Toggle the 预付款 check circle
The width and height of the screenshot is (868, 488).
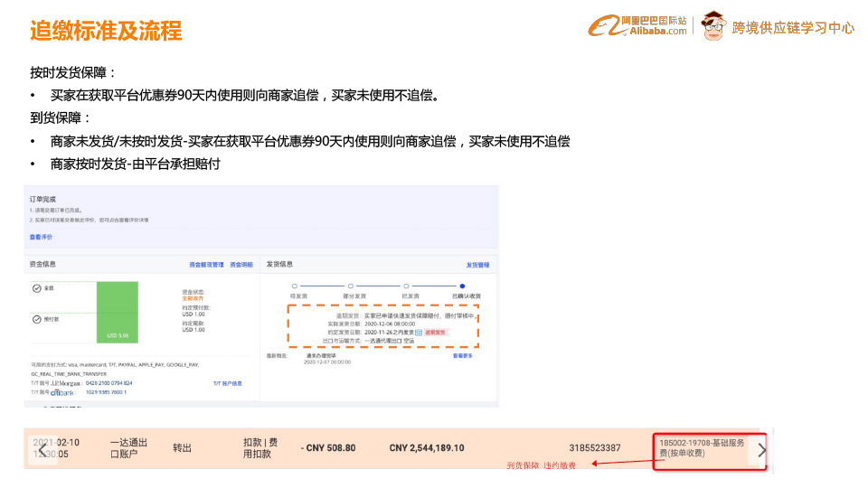click(x=37, y=318)
